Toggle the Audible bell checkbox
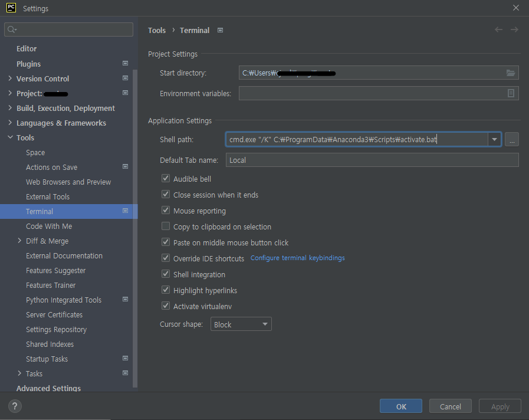The width and height of the screenshot is (529, 420). pyautogui.click(x=166, y=178)
